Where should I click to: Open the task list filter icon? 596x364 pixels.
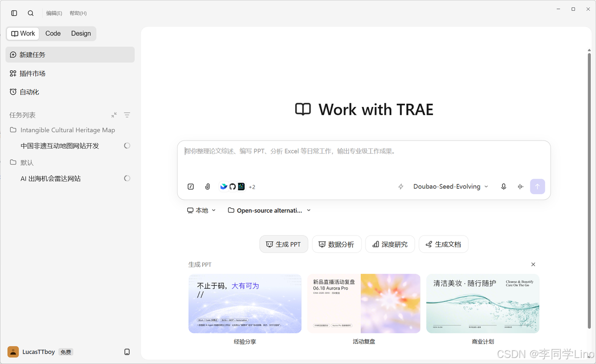[127, 115]
